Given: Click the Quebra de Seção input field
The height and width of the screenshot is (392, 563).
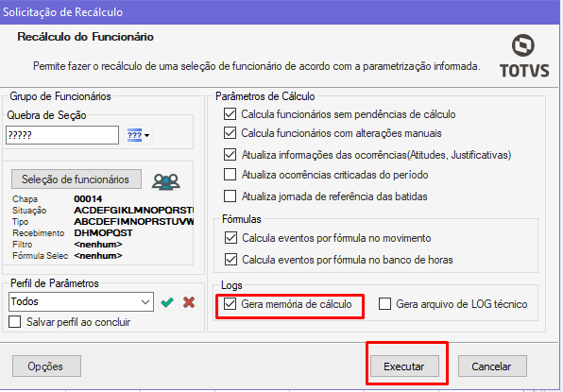Looking at the screenshot, I should click(62, 135).
